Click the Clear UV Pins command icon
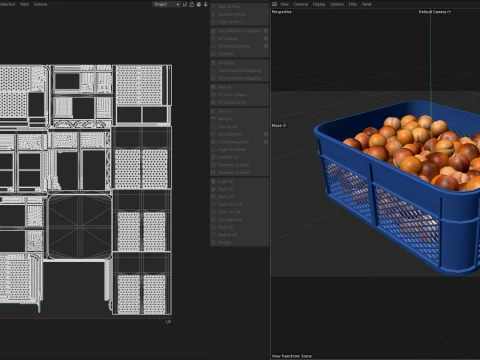 pyautogui.click(x=214, y=22)
